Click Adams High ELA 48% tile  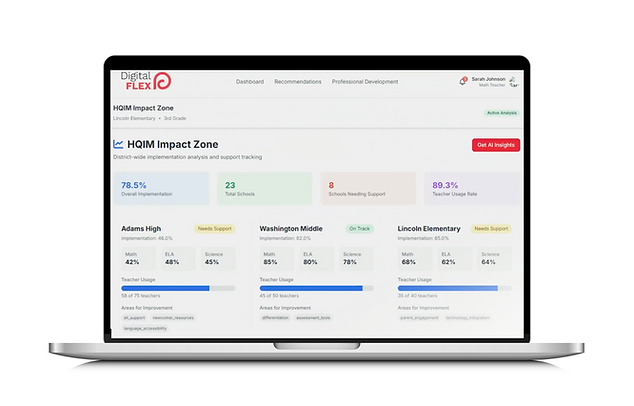(178, 259)
